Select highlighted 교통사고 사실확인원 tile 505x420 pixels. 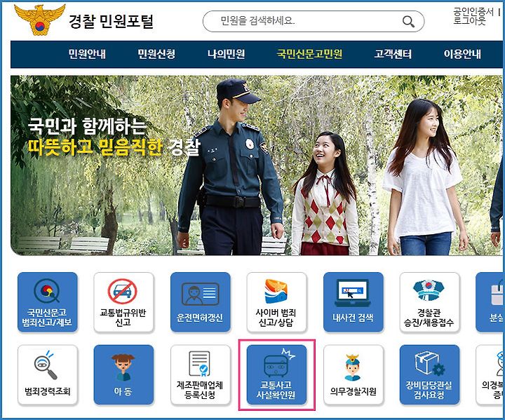[276, 374]
